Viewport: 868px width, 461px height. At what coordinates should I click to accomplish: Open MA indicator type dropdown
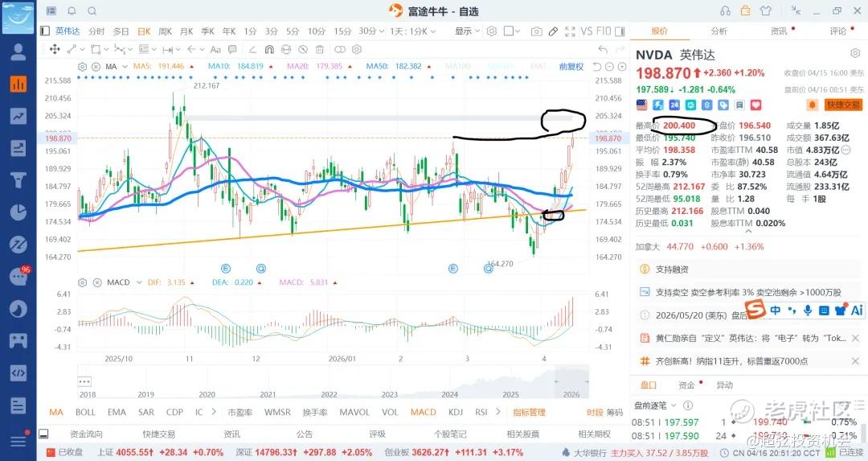point(125,67)
